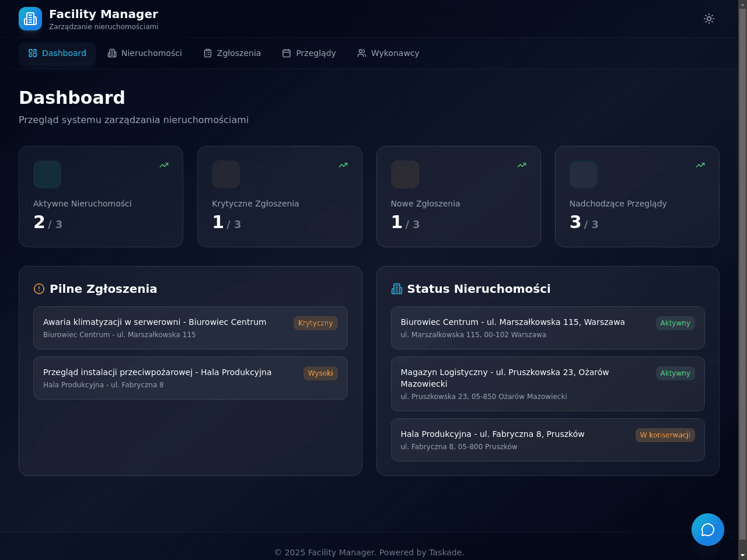Open the Dashboard tab
The image size is (747, 560).
57,53
